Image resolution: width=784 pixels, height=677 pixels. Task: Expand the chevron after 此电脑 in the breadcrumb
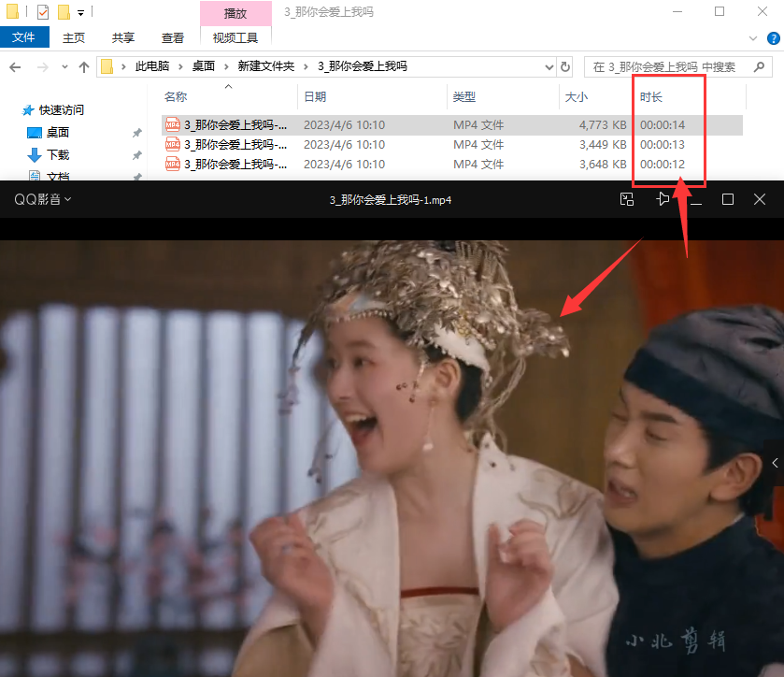click(x=180, y=66)
